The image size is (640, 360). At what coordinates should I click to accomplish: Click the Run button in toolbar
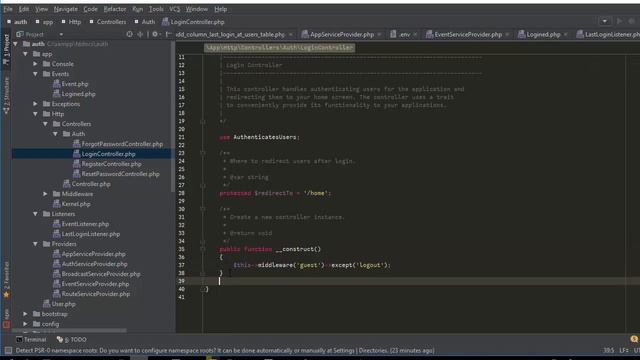(619, 21)
